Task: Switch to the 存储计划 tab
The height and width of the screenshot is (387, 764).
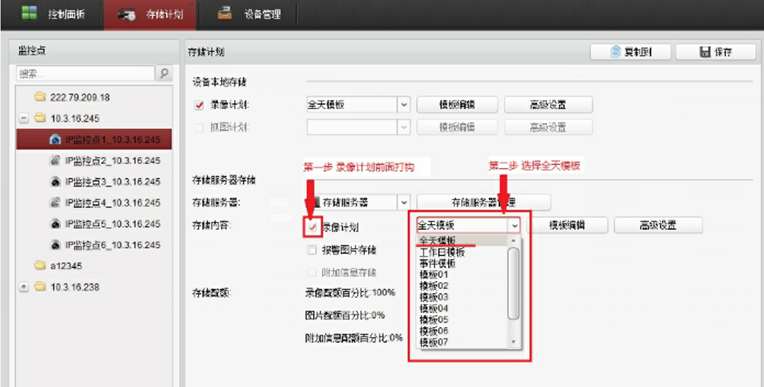Action: click(x=150, y=15)
